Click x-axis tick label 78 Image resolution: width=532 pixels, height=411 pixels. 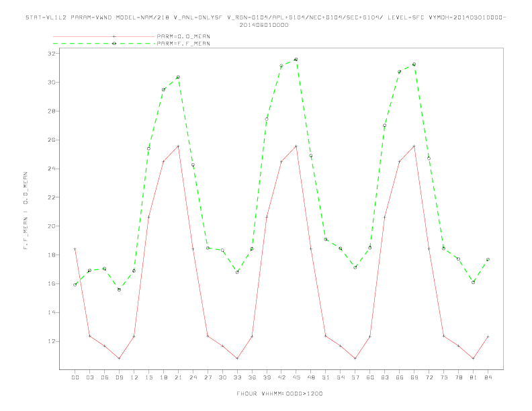(x=458, y=377)
